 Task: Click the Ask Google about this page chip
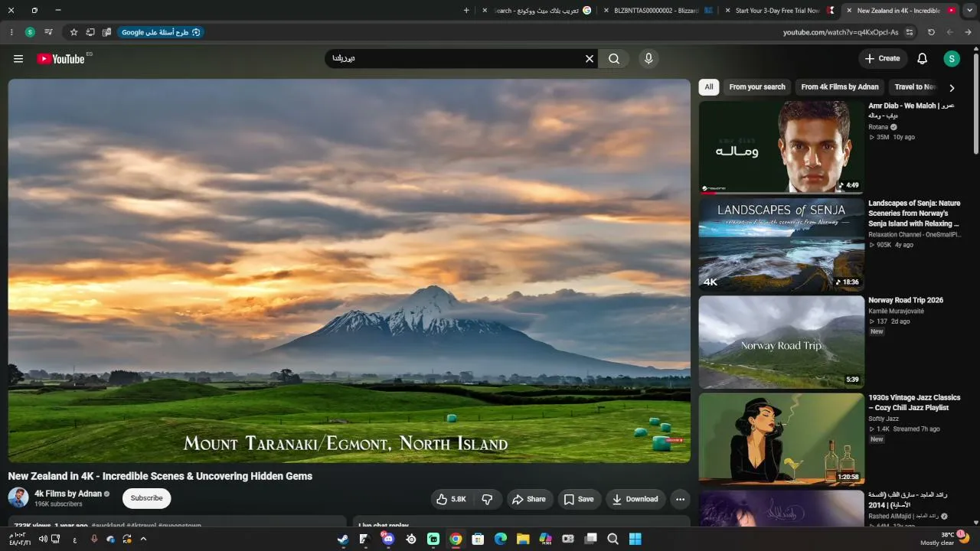click(161, 32)
